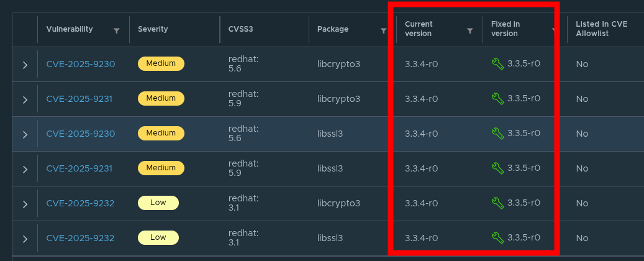Click the Medium severity badge in first row
The width and height of the screenshot is (644, 261).
click(x=161, y=64)
